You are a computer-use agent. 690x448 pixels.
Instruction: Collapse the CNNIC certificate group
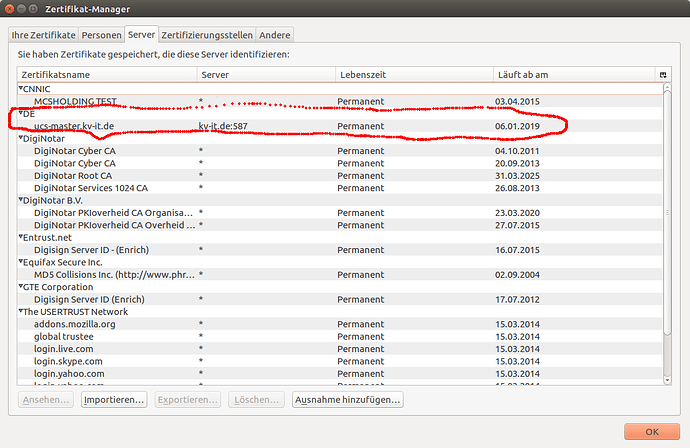point(21,89)
